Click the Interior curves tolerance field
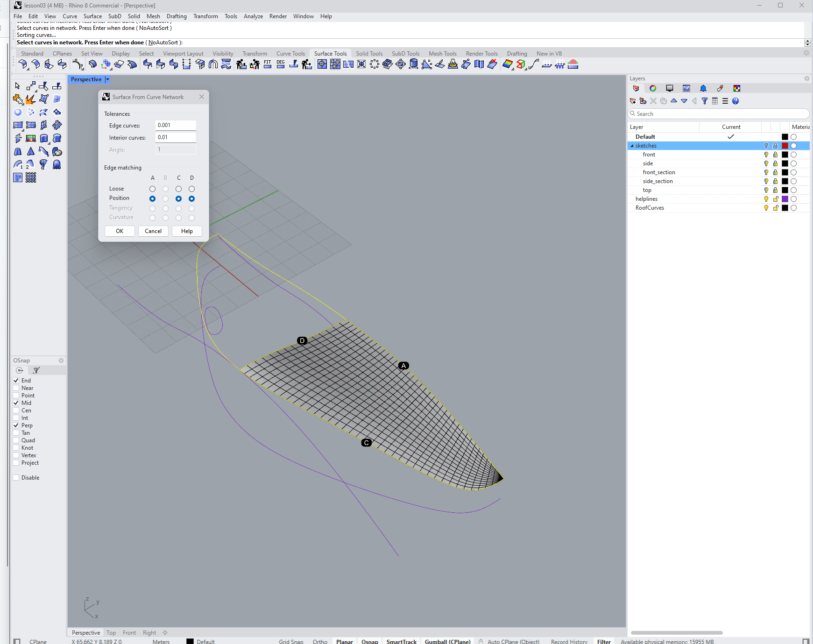This screenshot has height=644, width=813. pos(176,137)
